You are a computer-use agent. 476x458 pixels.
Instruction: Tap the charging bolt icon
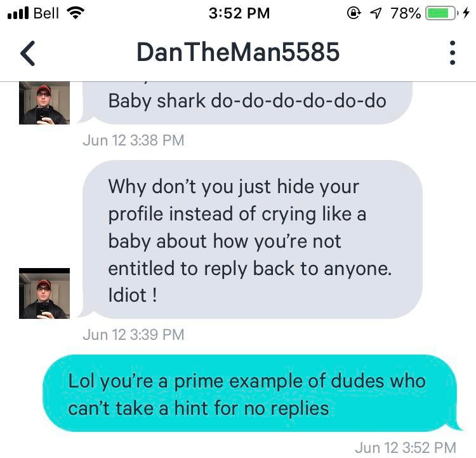coord(466,13)
